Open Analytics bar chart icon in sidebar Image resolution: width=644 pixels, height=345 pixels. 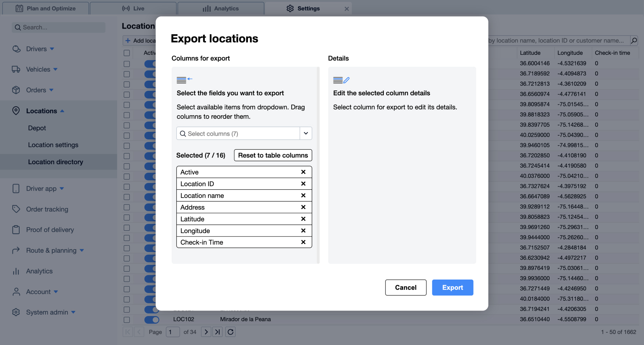pyautogui.click(x=16, y=271)
